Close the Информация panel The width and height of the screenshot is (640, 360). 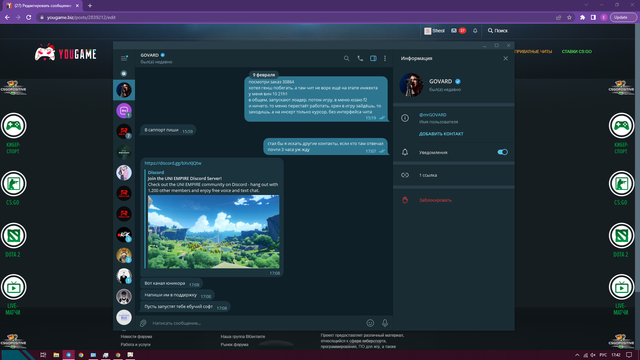click(x=505, y=58)
